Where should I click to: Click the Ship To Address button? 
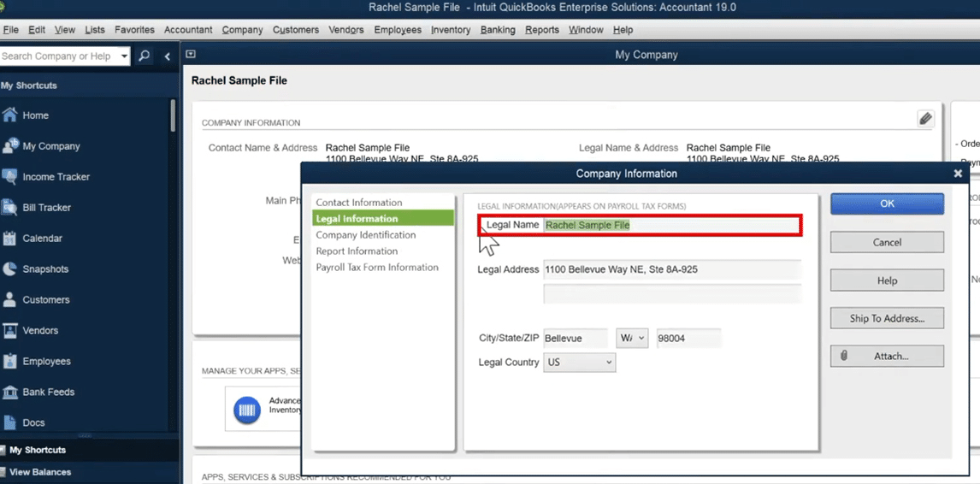pos(887,318)
